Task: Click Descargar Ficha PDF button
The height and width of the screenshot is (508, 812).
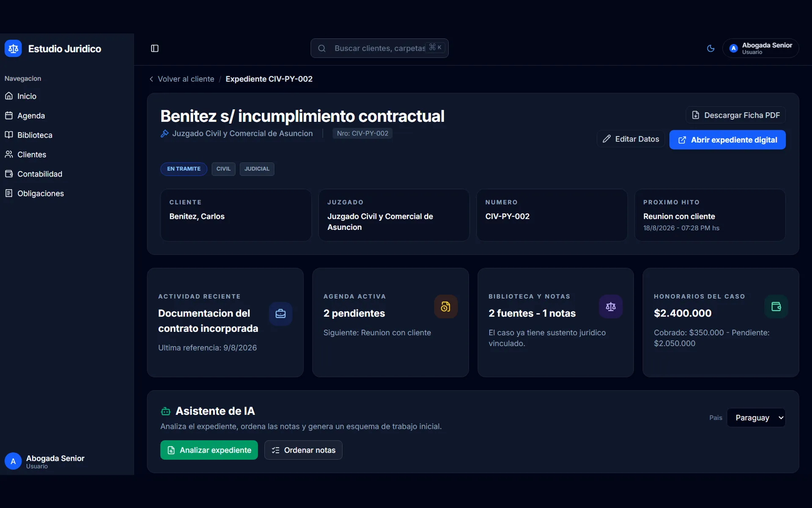Action: pyautogui.click(x=735, y=115)
